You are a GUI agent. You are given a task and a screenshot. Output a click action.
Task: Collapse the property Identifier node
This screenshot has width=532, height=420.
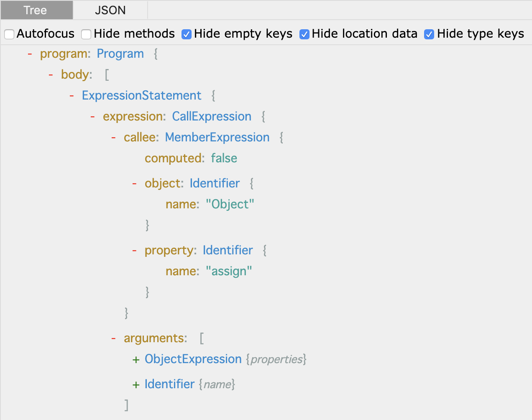134,251
